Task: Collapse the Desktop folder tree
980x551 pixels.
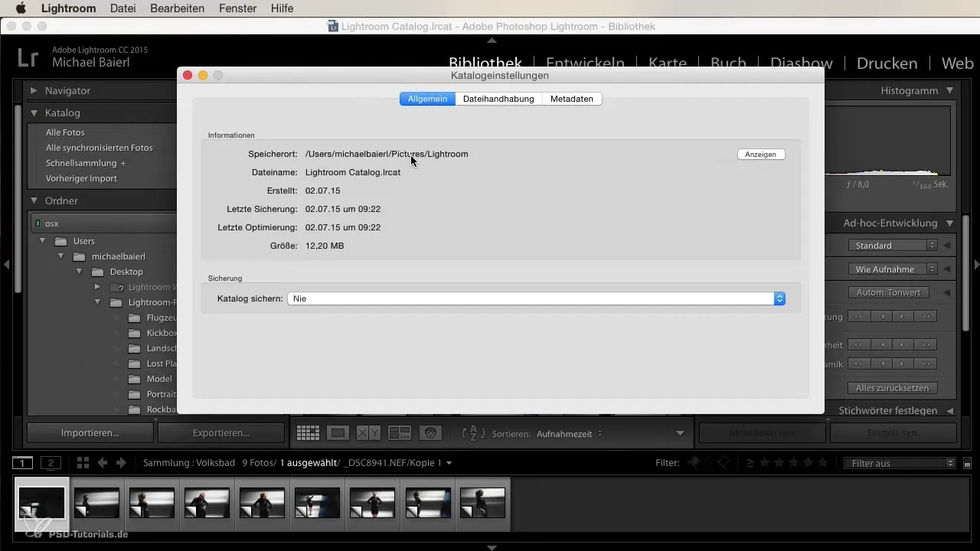Action: (79, 272)
